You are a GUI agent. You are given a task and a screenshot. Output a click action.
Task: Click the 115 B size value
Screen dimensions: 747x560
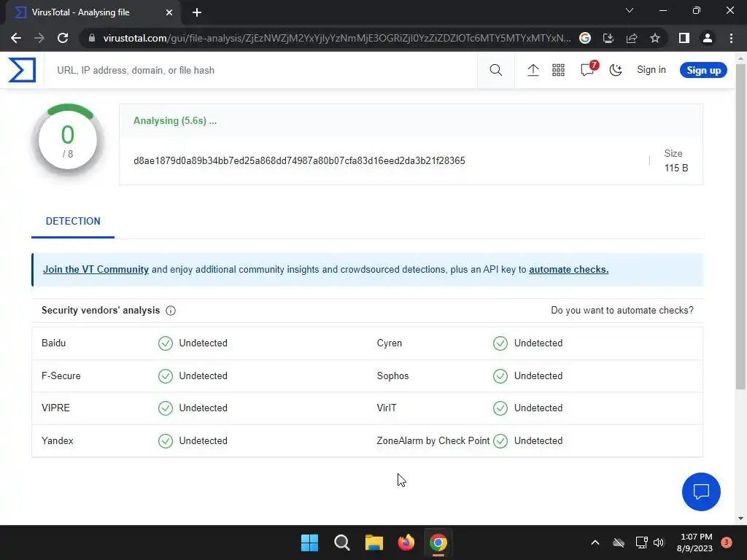click(x=676, y=168)
